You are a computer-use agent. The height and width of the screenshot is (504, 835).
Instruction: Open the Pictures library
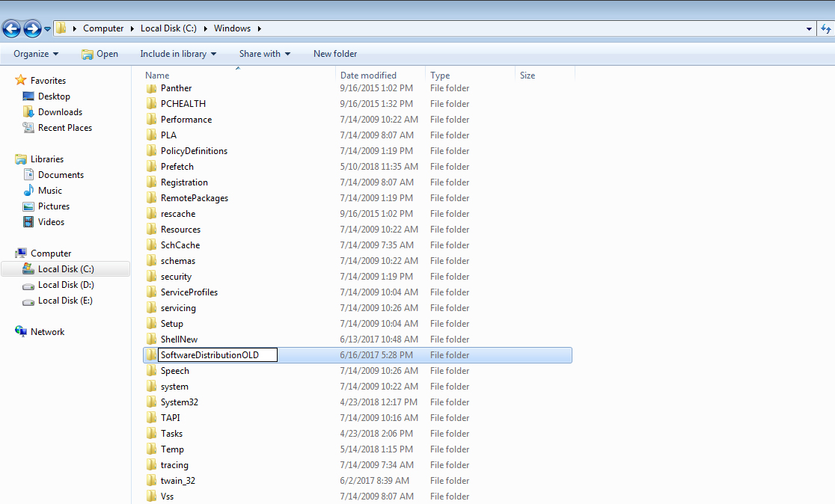[x=54, y=206]
